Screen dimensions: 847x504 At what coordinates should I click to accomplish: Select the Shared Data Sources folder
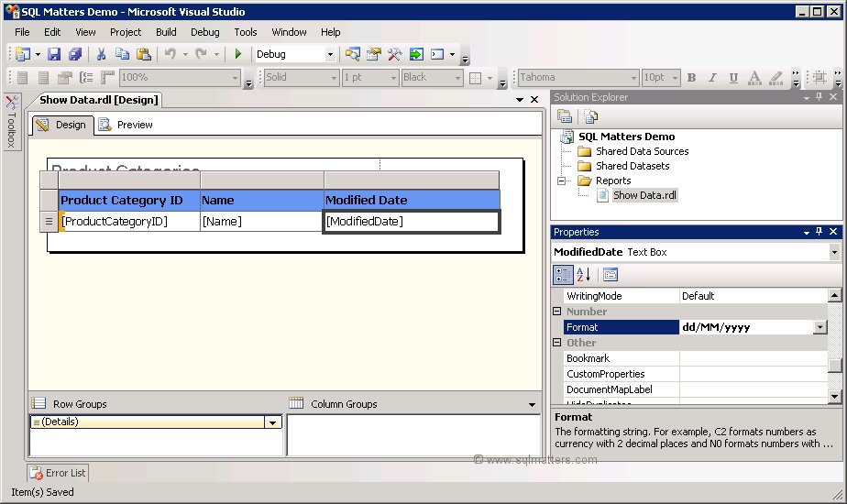pos(642,151)
